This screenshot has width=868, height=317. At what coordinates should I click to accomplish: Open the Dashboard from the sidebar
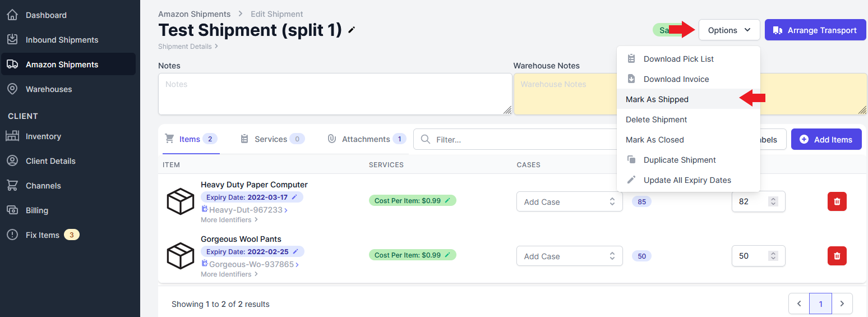click(46, 15)
